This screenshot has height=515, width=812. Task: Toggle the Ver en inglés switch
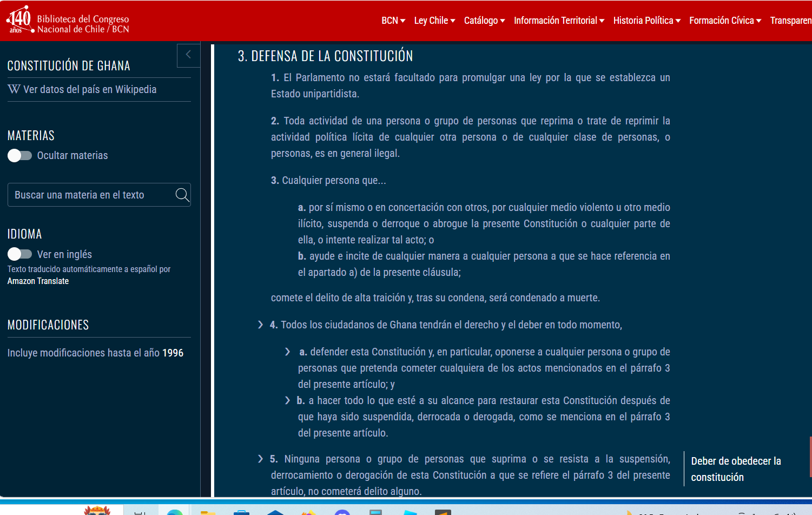(x=19, y=254)
